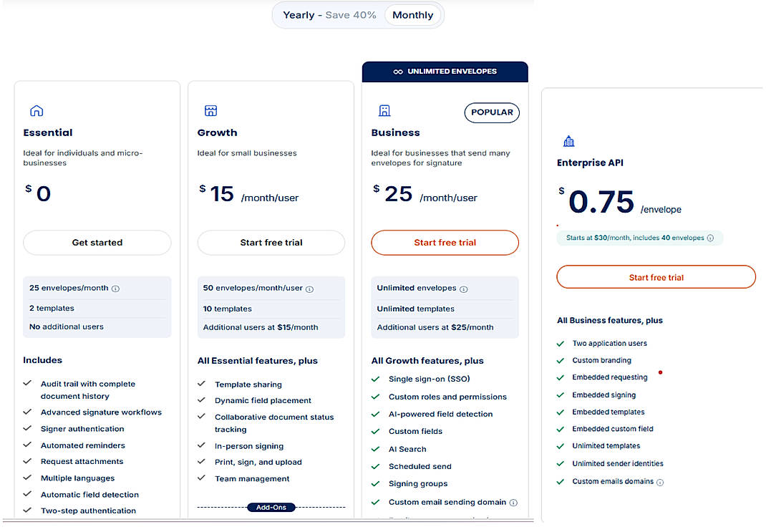Click 'Dynamic field placement' feature
Screen dimensions: 766x532
coord(263,400)
